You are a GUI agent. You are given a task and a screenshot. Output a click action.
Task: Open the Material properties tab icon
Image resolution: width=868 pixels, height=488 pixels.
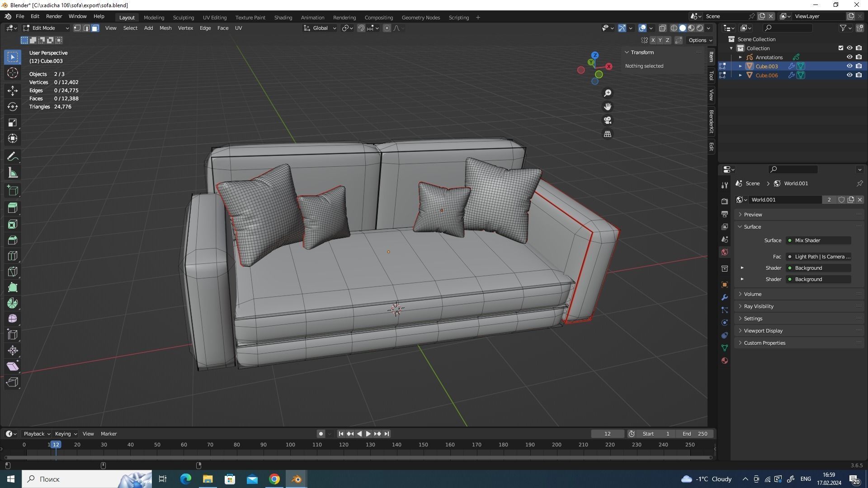[725, 361]
